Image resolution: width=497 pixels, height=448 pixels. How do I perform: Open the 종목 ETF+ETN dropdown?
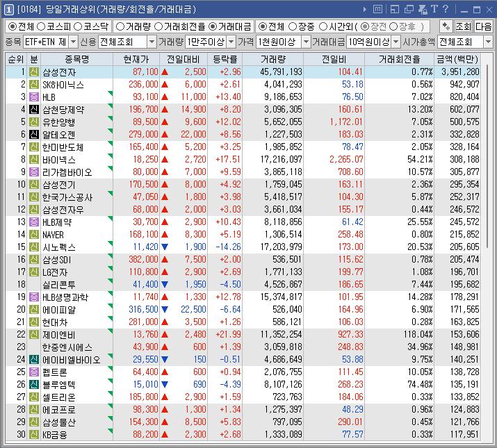tap(73, 42)
